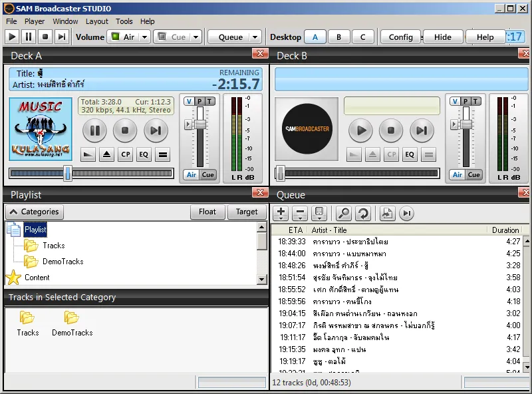Screen dimensions: 532x394
Task: Expand the Deck A volume side arrow
Action: point(188,124)
